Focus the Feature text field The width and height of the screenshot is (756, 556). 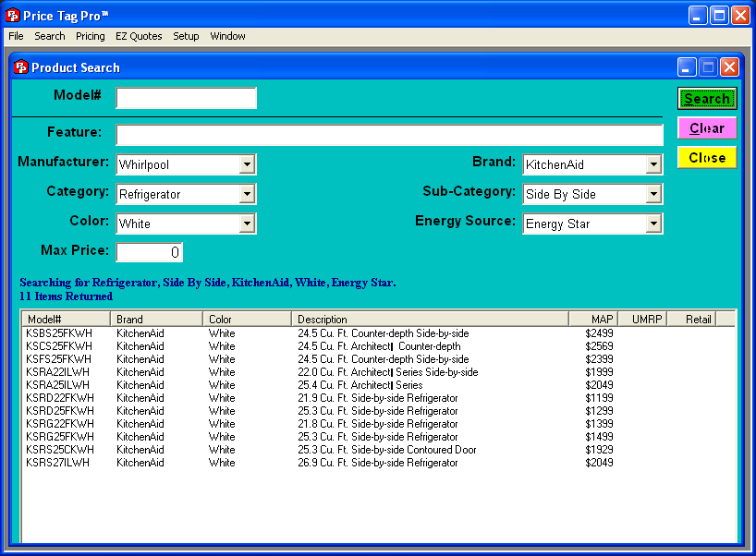click(390, 135)
